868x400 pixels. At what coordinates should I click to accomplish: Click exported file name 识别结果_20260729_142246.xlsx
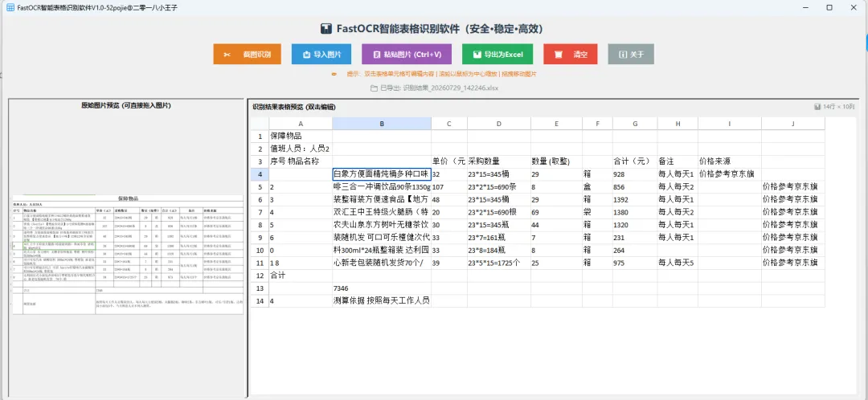point(450,88)
